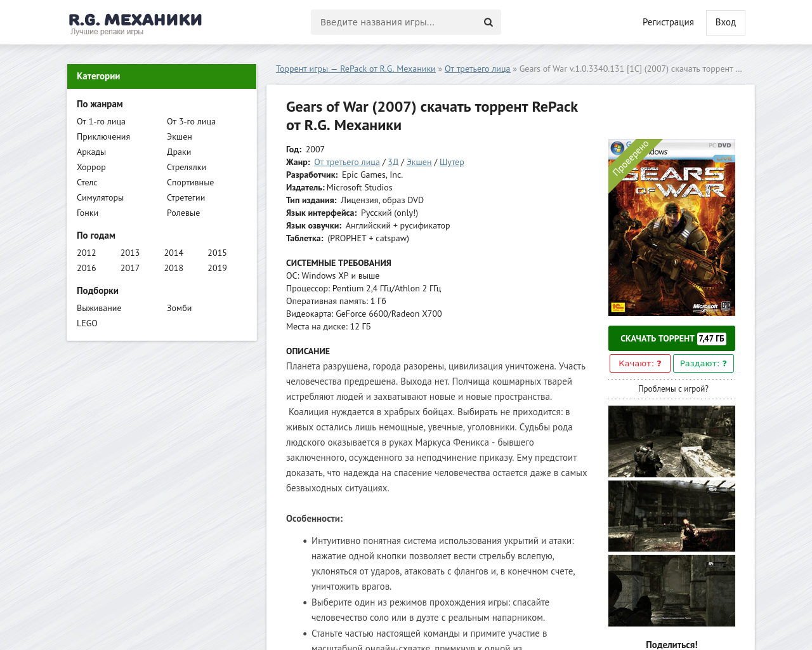This screenshot has width=812, height=650.
Task: Click the Gears of War cover image
Action: coord(672,227)
